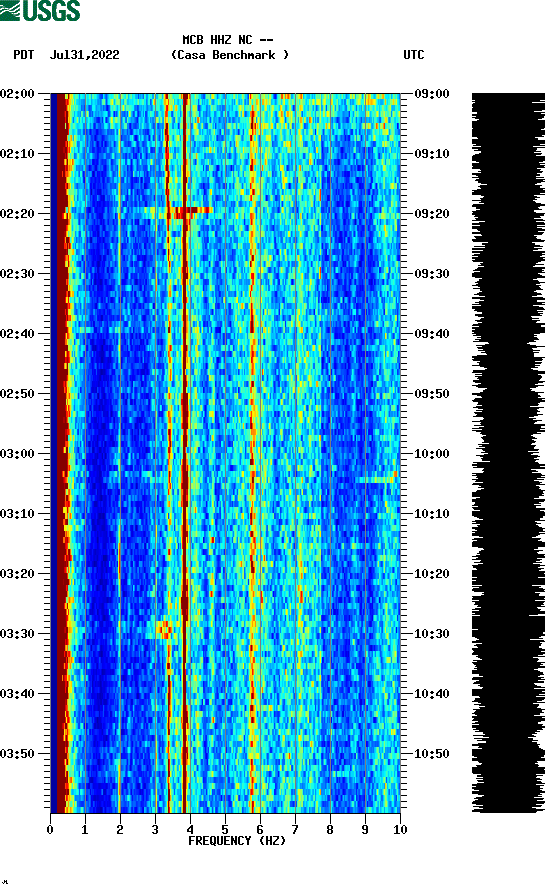This screenshot has width=552, height=893.
Task: Click the '(Casa Benchmark )' subtitle
Action: [230, 55]
